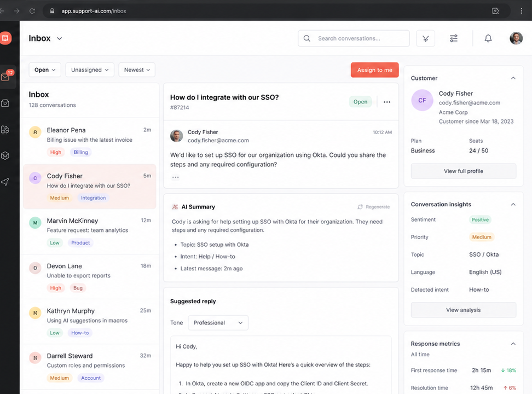Open the sliders settings icon
Viewport: 532px width, 394px height.
click(454, 38)
